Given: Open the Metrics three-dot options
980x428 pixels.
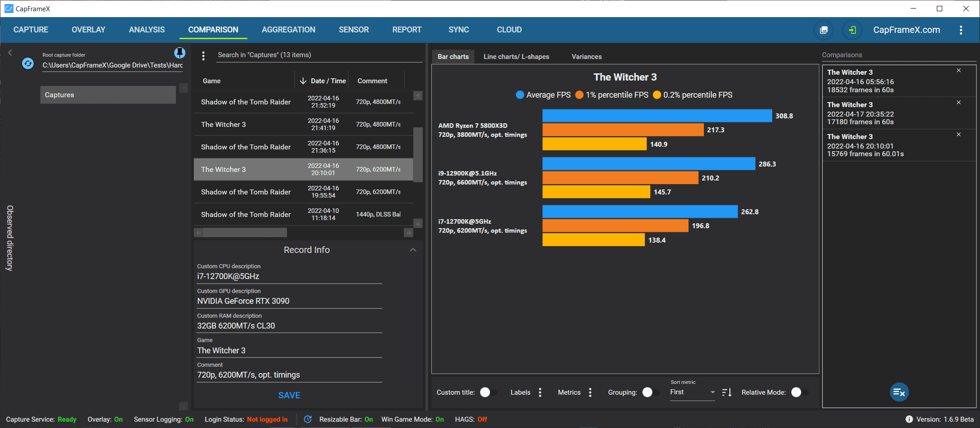Looking at the screenshot, I should pos(590,392).
